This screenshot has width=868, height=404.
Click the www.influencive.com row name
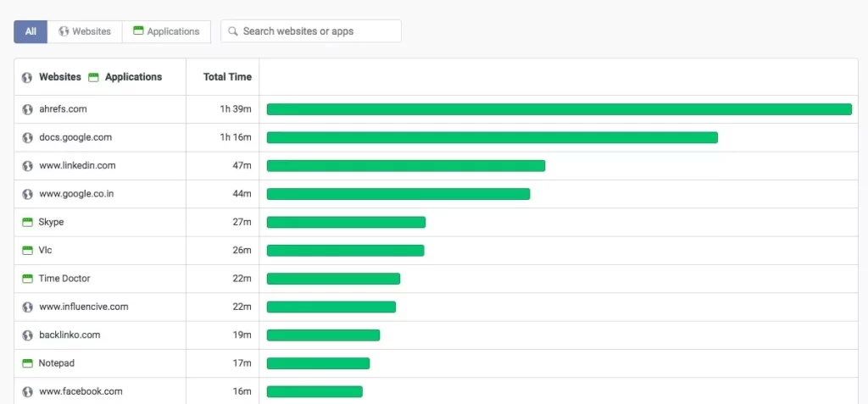[84, 307]
